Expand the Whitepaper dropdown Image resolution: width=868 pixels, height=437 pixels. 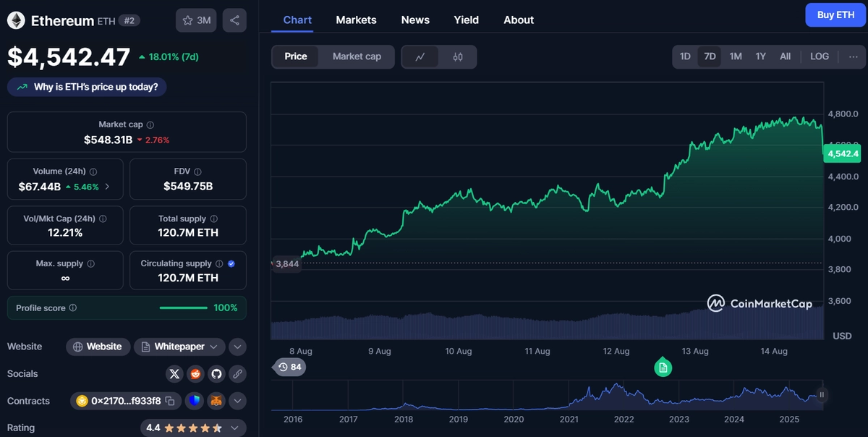[x=179, y=347]
